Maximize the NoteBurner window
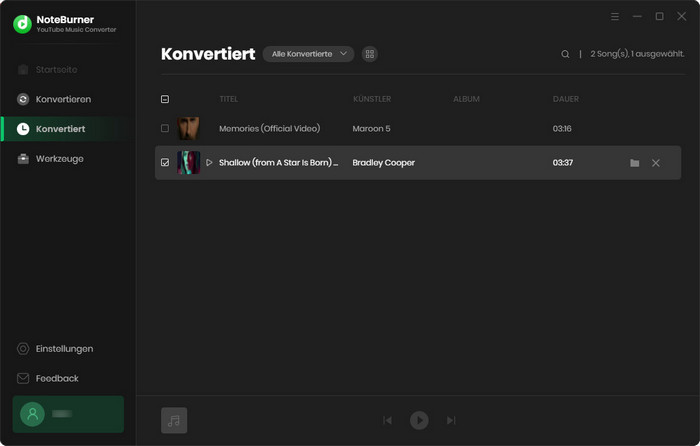 pos(659,17)
